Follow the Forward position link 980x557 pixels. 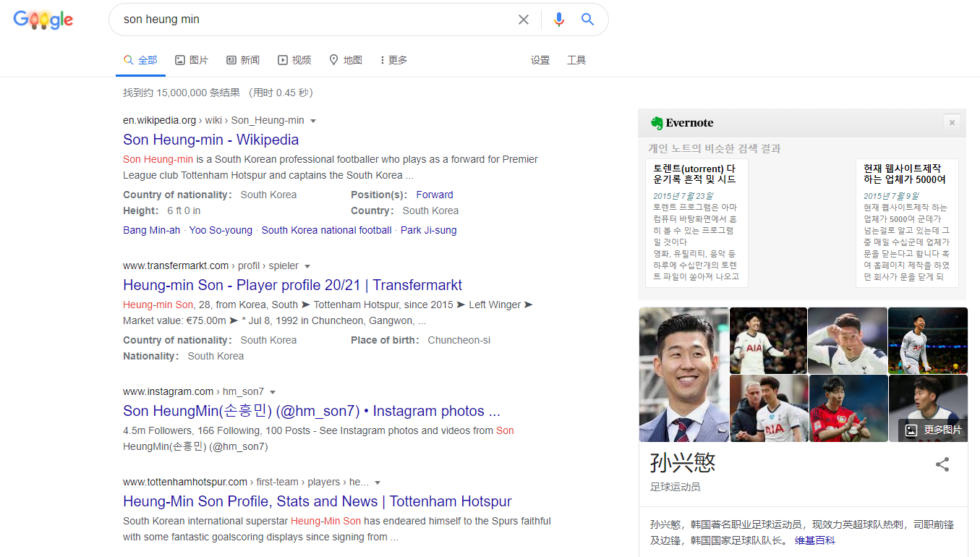435,195
